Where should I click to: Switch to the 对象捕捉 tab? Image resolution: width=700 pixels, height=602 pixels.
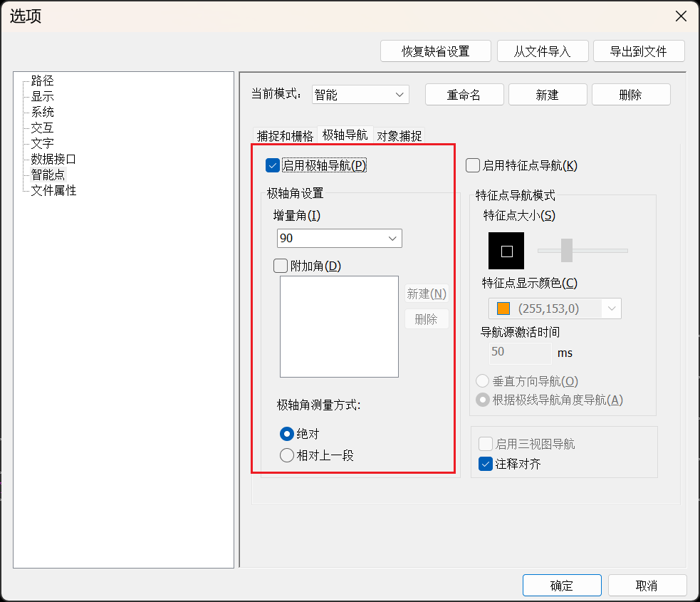pyautogui.click(x=399, y=136)
